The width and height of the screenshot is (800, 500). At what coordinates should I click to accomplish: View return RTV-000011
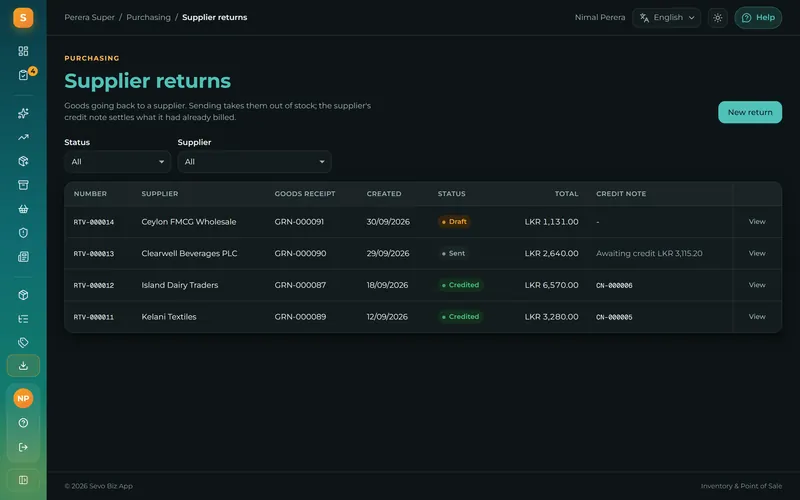[x=757, y=316]
